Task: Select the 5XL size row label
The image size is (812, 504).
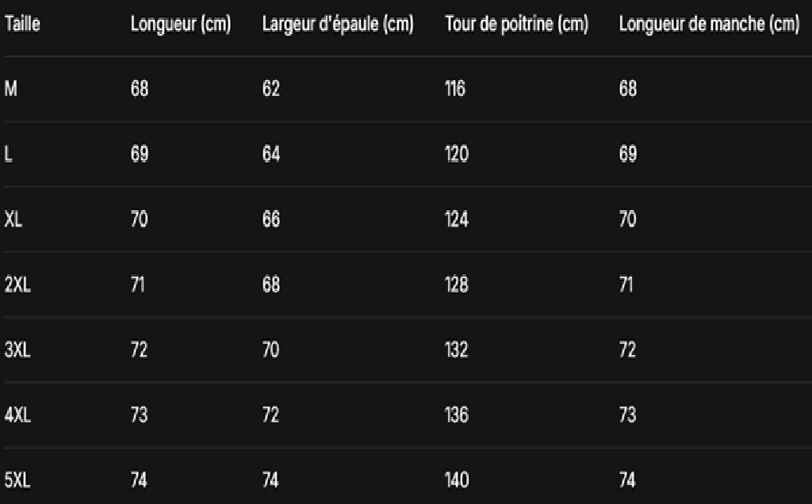Action: tap(17, 480)
